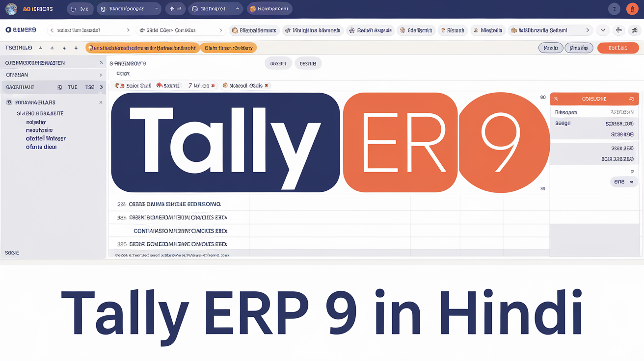Open the END dropdown in the right panel

[x=623, y=181]
